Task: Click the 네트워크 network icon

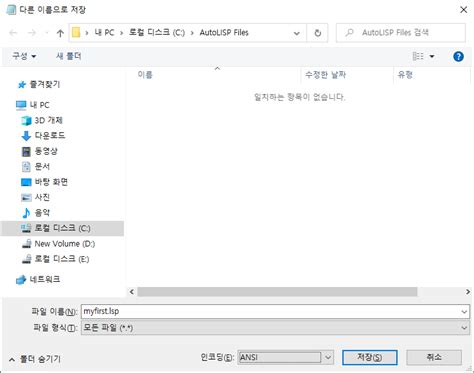Action: pyautogui.click(x=21, y=280)
